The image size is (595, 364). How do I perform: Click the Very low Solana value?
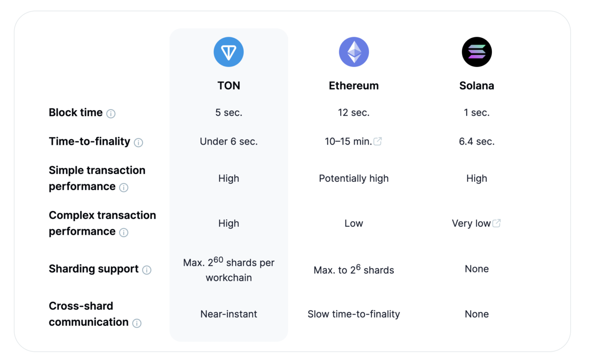[471, 223]
